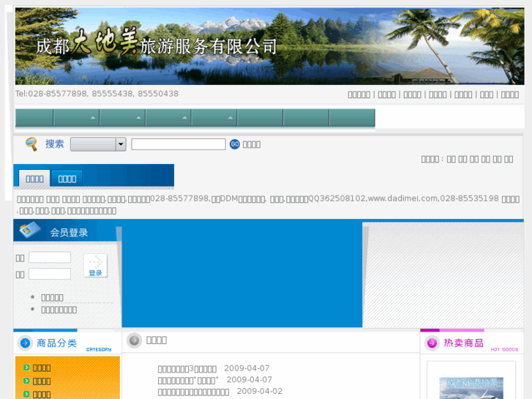The width and height of the screenshot is (532, 399).
Task: Click the description text containing www.dadimei.com
Action: pos(268,205)
